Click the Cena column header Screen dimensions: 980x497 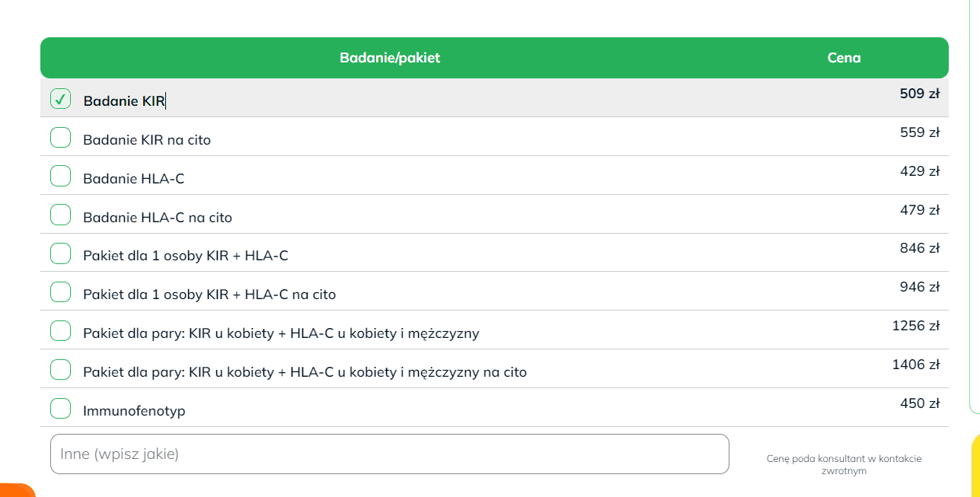click(x=844, y=58)
